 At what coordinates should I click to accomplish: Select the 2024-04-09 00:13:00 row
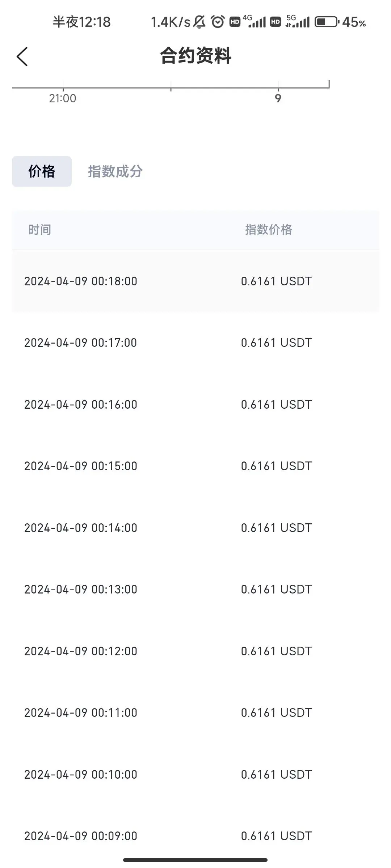click(195, 589)
